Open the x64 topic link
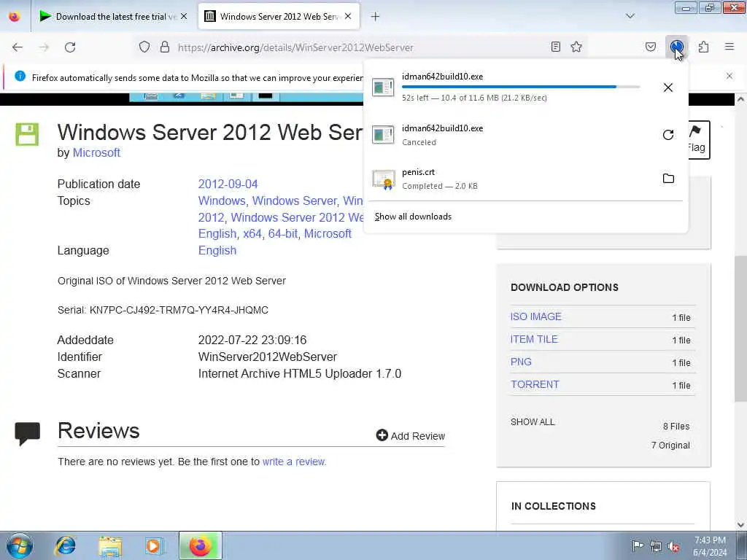 point(252,234)
